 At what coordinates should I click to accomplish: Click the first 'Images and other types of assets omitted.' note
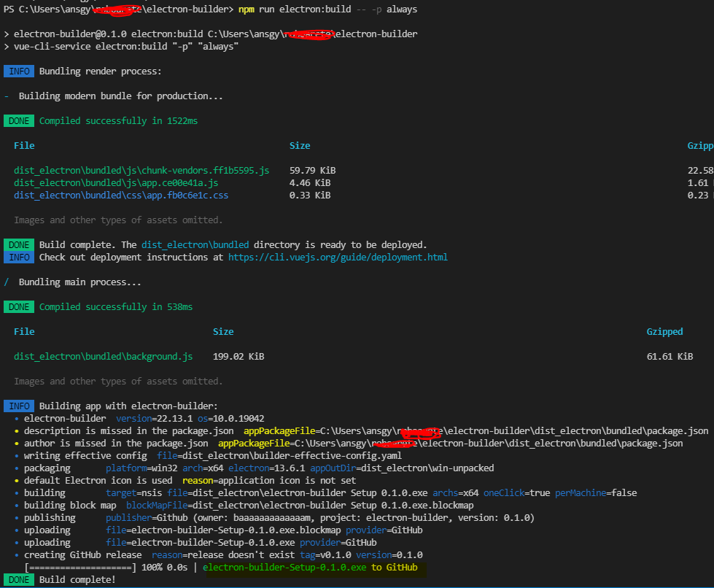(x=118, y=220)
